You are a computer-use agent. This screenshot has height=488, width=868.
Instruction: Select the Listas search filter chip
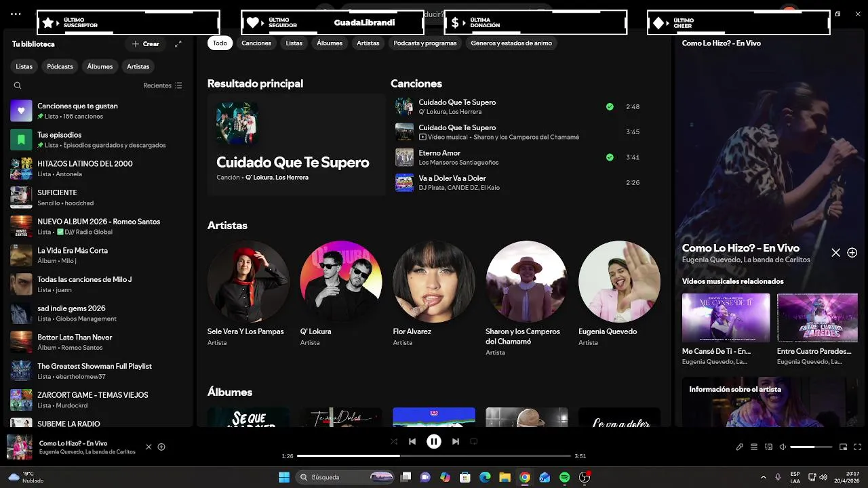point(294,43)
